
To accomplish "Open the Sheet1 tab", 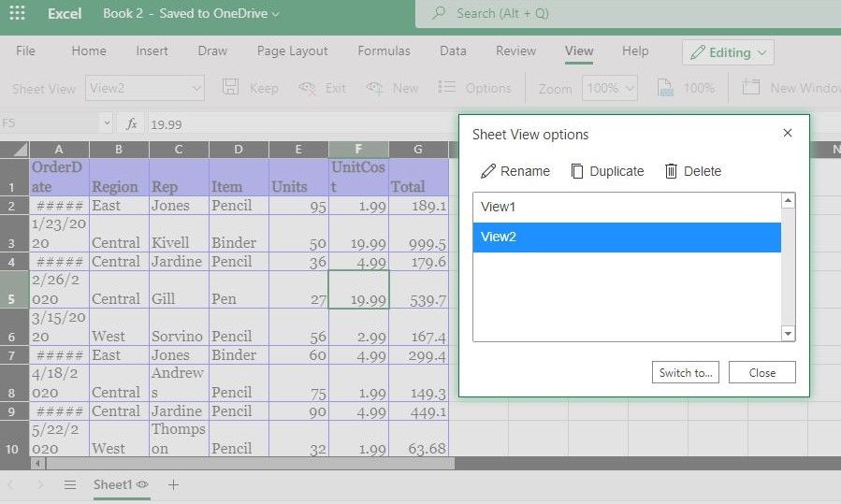I will (x=112, y=484).
